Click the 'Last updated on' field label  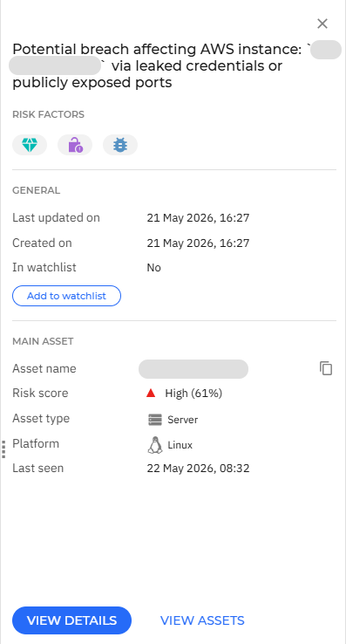[56, 217]
